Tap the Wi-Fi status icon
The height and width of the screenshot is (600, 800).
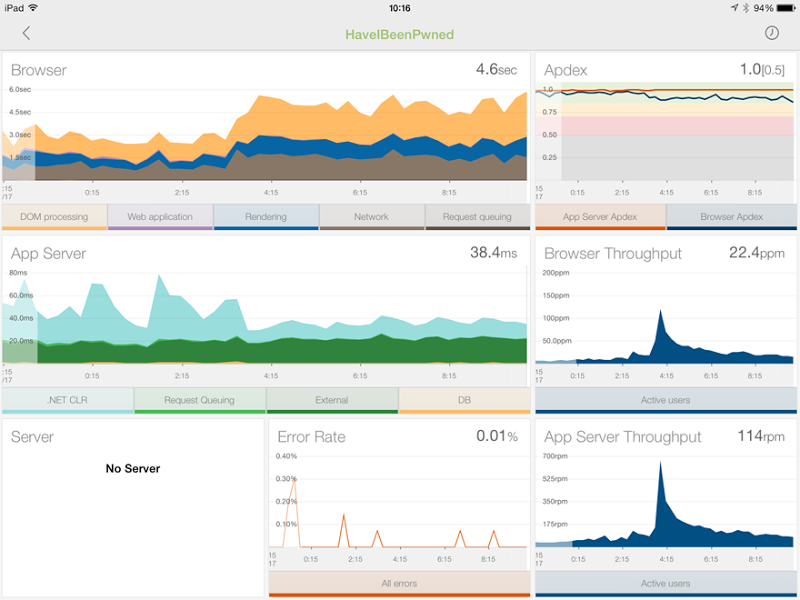tap(33, 8)
